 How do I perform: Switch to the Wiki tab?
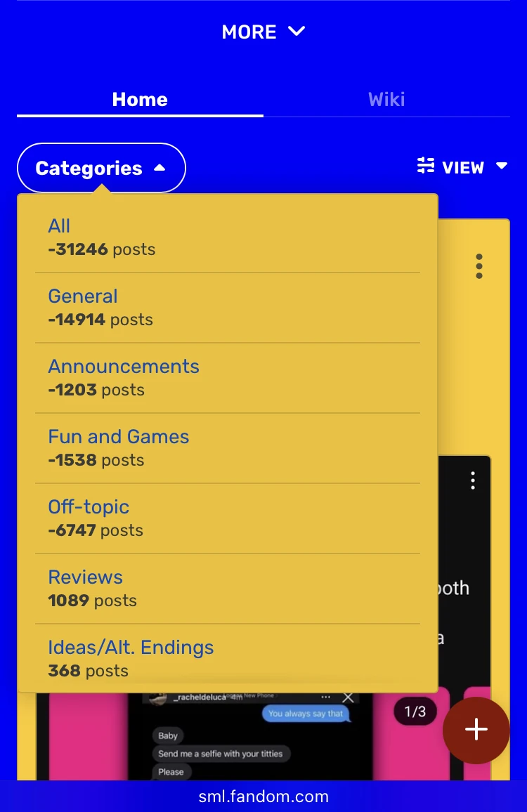click(x=386, y=99)
